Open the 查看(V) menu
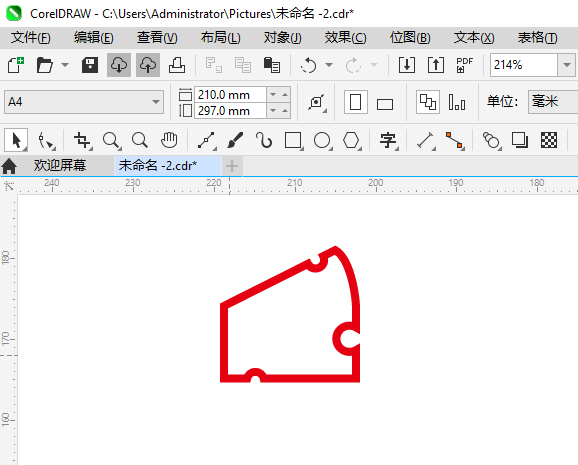 point(157,38)
